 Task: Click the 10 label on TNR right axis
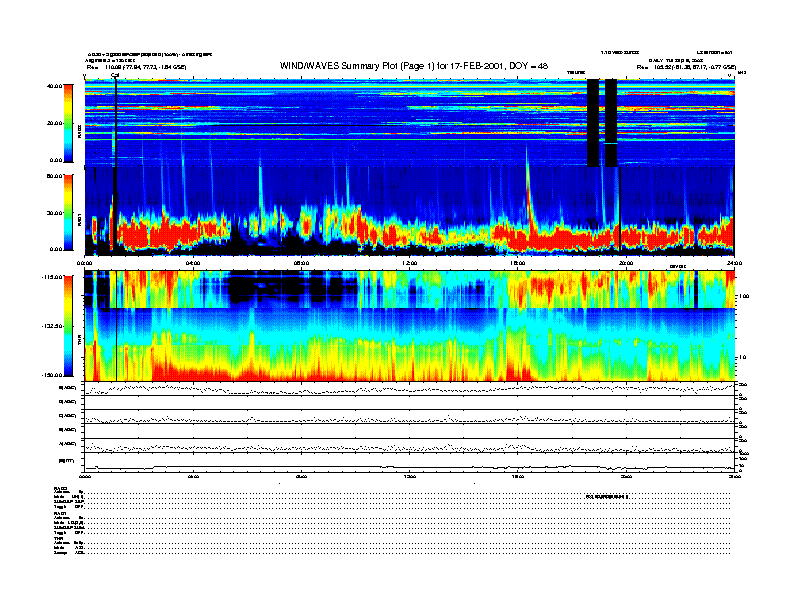coord(742,358)
